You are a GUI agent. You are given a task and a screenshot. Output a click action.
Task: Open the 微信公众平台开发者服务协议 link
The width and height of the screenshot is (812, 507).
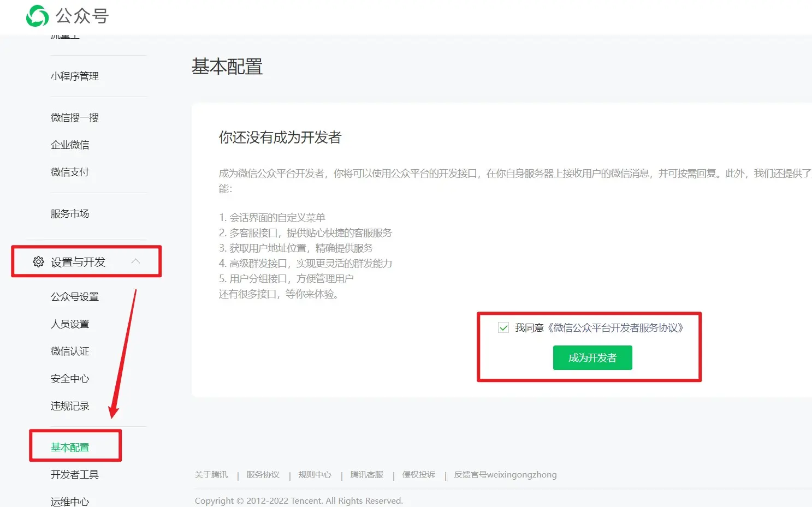616,328
